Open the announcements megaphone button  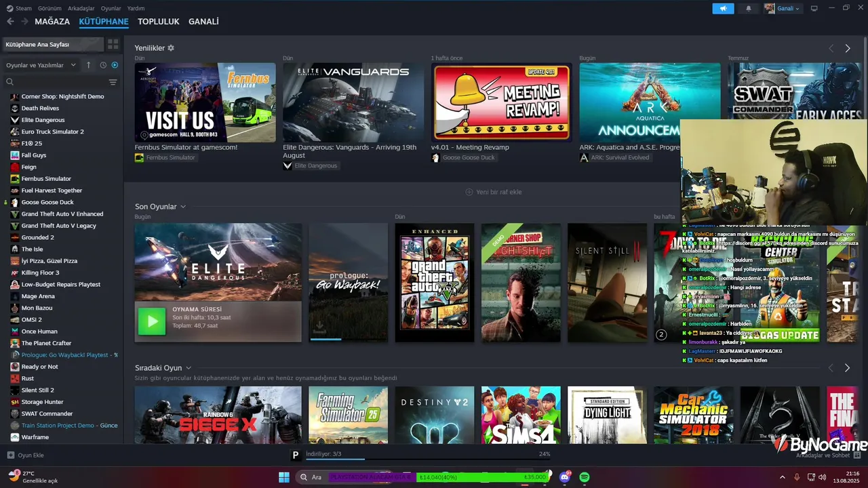[723, 8]
